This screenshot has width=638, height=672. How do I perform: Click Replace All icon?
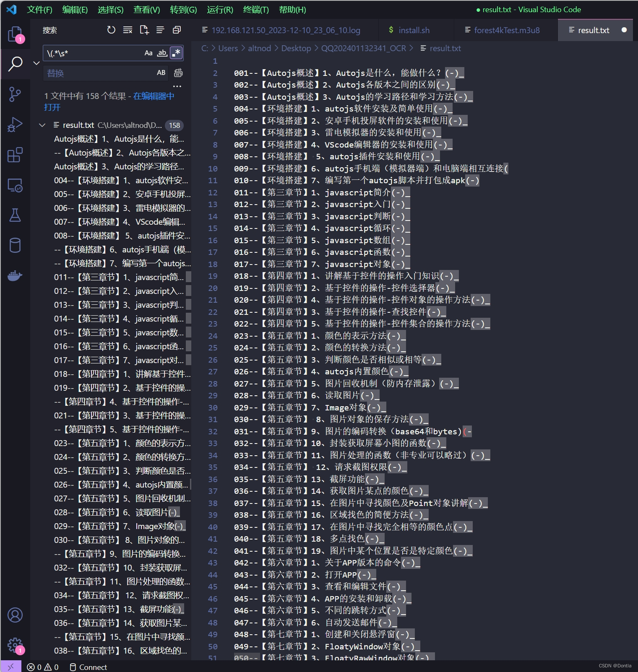pyautogui.click(x=178, y=73)
